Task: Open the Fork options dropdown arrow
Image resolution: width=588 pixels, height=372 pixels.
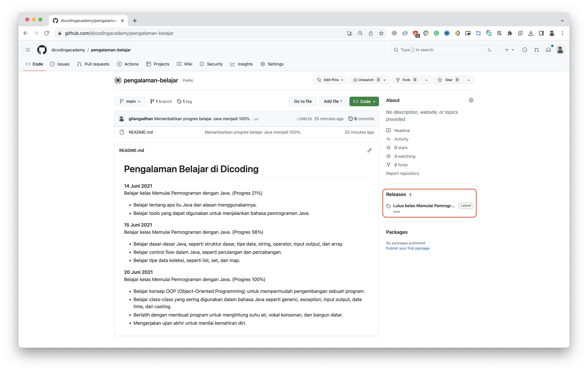Action: pyautogui.click(x=426, y=80)
